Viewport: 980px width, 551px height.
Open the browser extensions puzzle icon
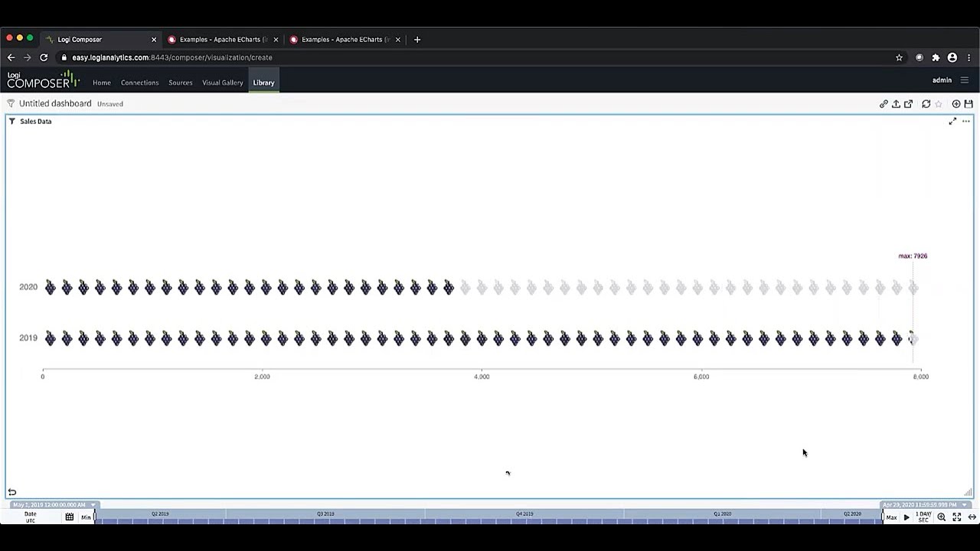coord(936,57)
